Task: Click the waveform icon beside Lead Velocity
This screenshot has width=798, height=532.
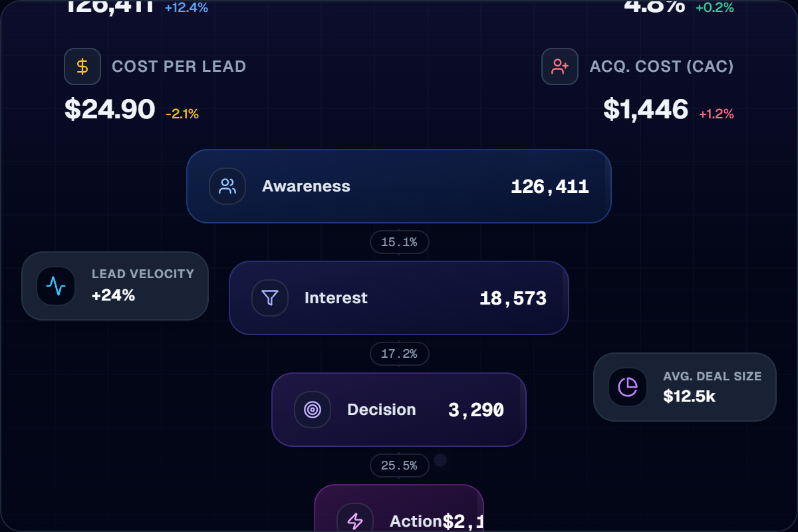Action: coord(55,285)
